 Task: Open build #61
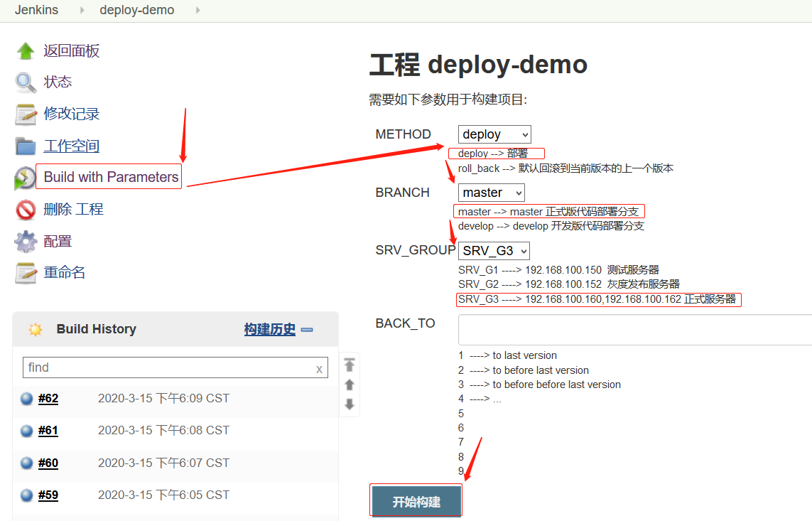[x=48, y=431]
